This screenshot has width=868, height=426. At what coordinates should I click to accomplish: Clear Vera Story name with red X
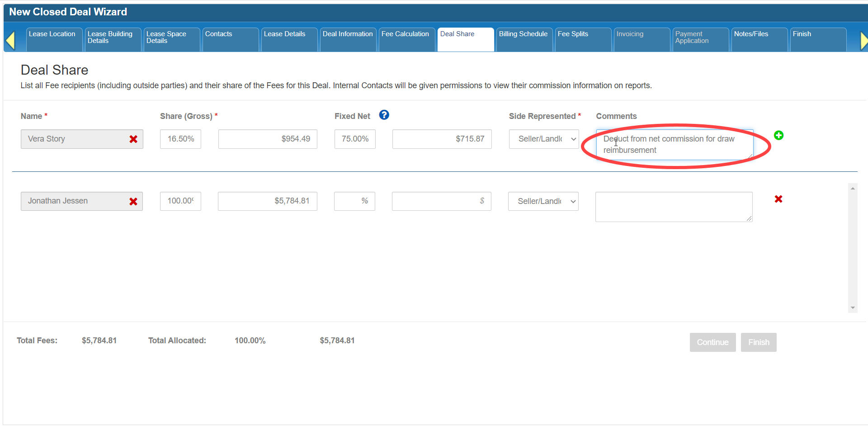[x=133, y=139]
